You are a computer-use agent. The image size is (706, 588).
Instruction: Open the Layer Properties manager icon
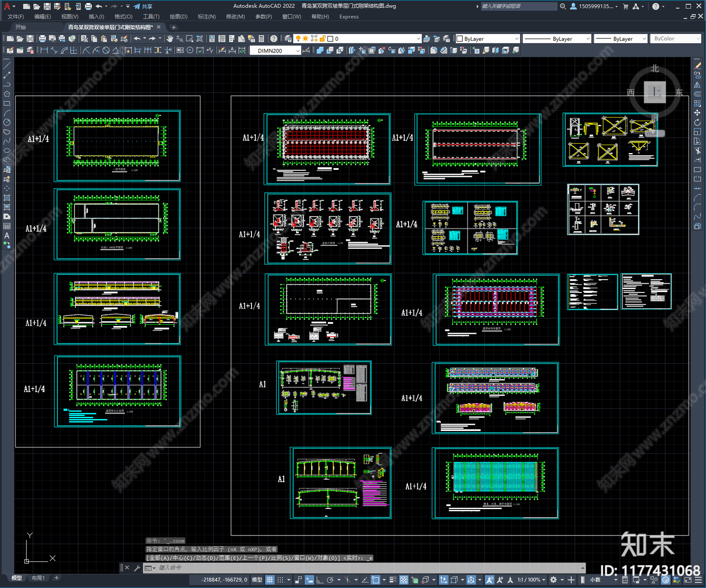coord(288,39)
